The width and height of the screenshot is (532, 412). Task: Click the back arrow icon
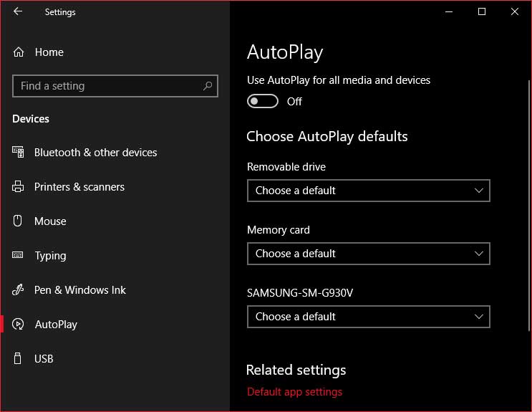(18, 11)
